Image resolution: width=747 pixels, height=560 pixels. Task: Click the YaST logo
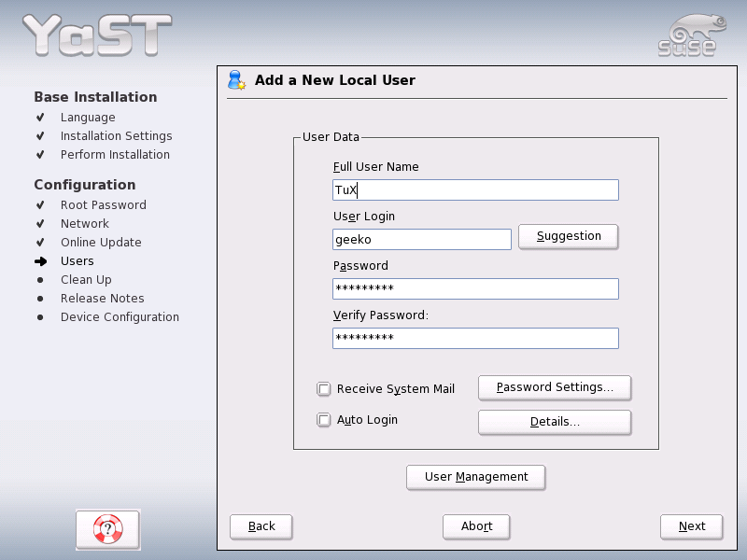[x=97, y=35]
